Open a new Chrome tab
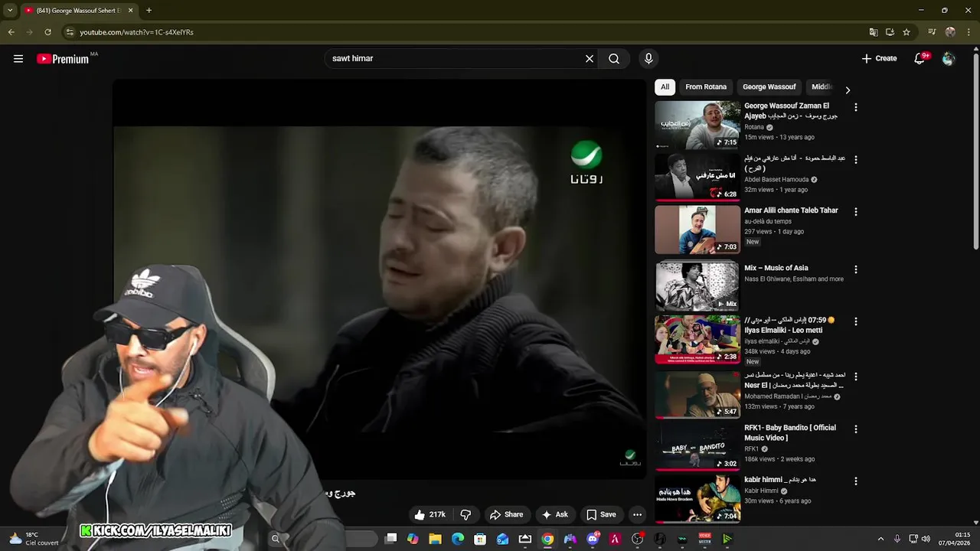The width and height of the screenshot is (980, 551). [x=149, y=11]
